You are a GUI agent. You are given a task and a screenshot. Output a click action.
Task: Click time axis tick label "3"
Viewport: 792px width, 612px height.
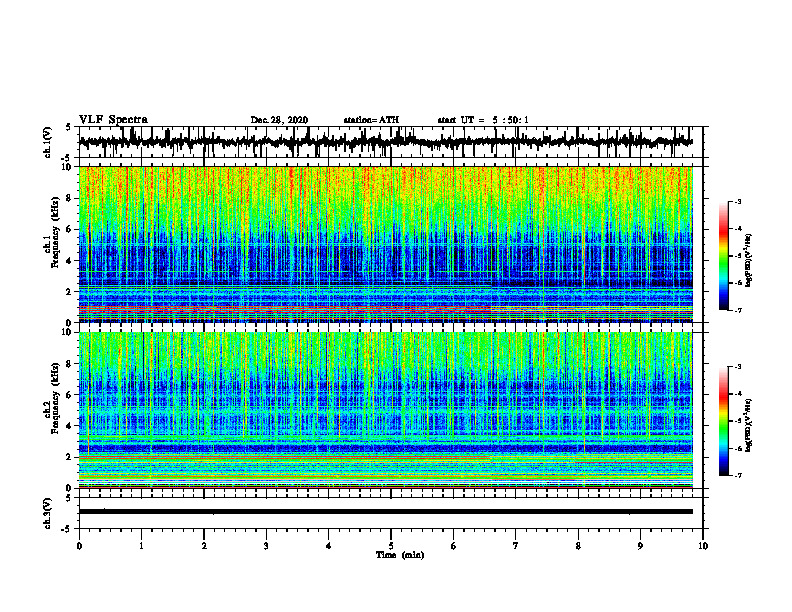pos(266,546)
